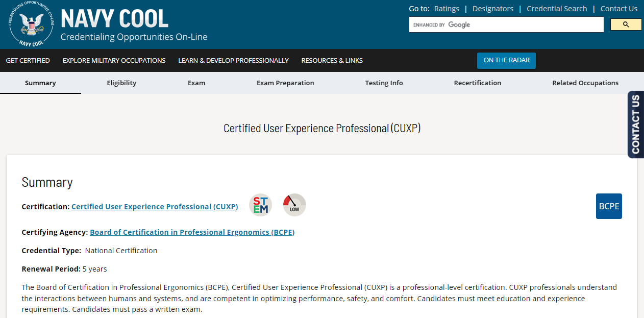The image size is (644, 318).
Task: Open the Explore Military Occupations menu
Action: click(114, 60)
